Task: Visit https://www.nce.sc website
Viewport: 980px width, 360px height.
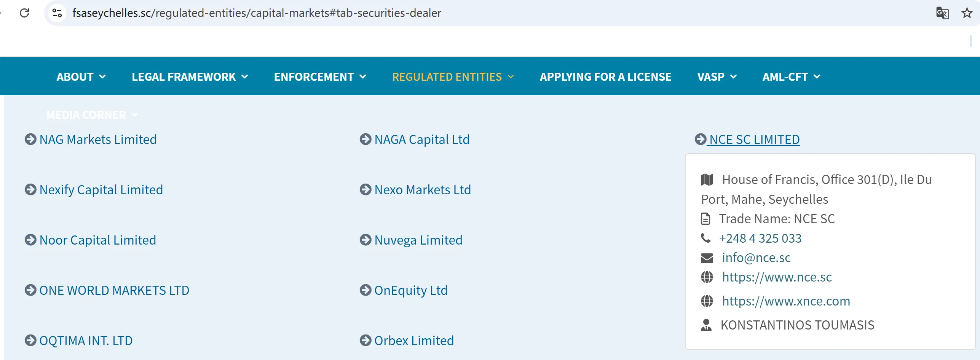Action: (x=777, y=277)
